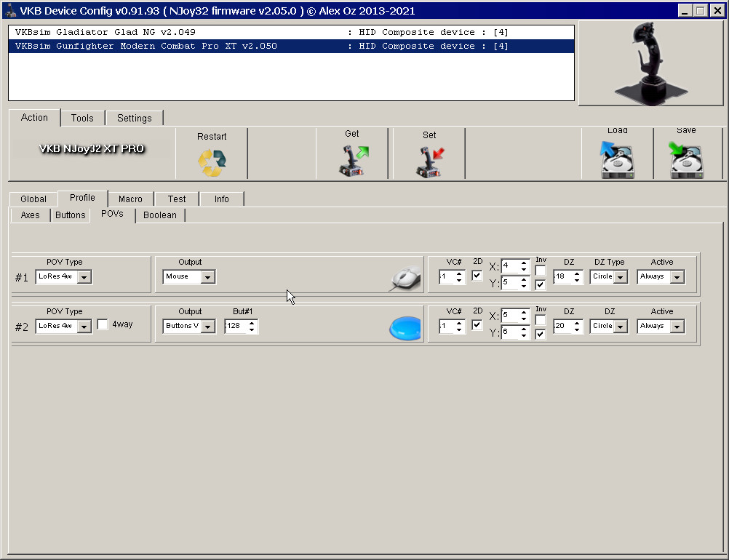
Task: Toggle X invert checkbox for POV #2
Action: point(541,320)
